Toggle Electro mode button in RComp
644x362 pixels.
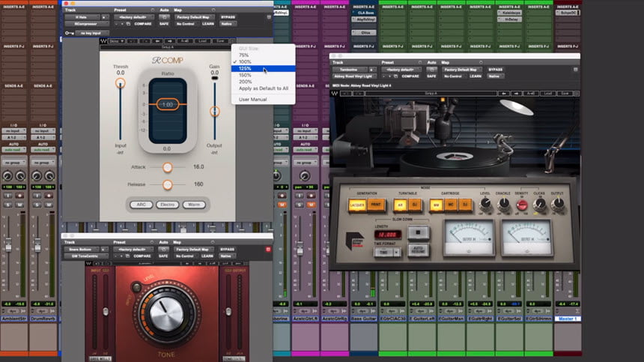(x=167, y=205)
